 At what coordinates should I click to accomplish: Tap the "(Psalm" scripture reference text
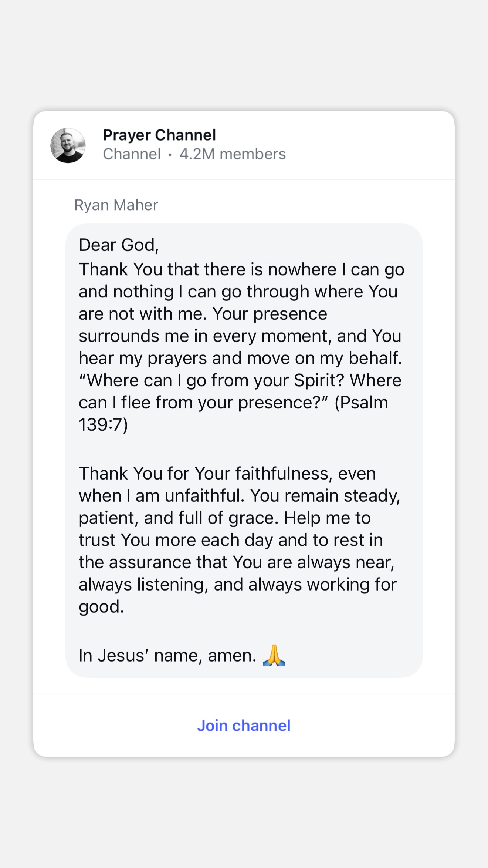361,403
